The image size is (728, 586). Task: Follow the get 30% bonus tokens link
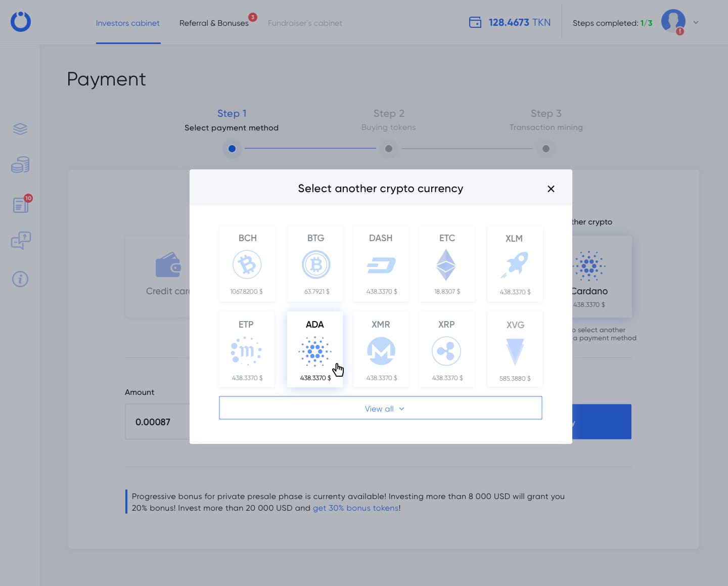[x=356, y=508]
